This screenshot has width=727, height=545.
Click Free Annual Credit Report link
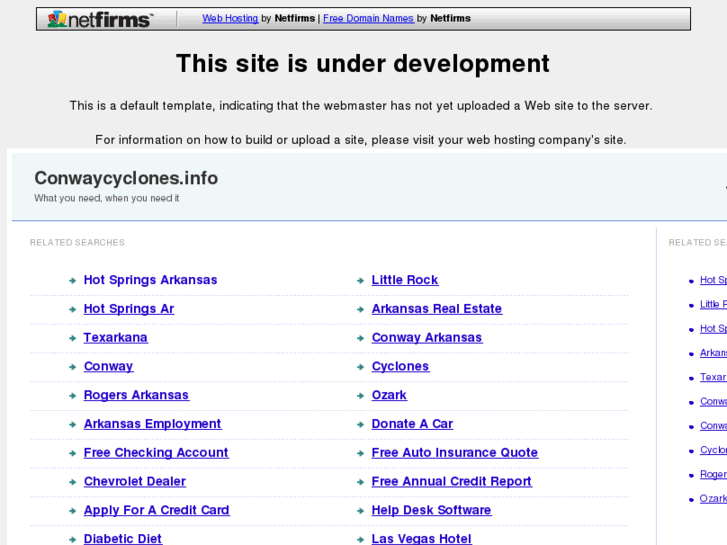pos(452,481)
